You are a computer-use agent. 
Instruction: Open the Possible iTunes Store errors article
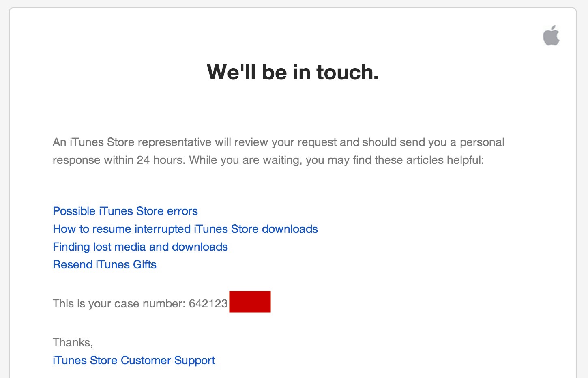coord(125,211)
